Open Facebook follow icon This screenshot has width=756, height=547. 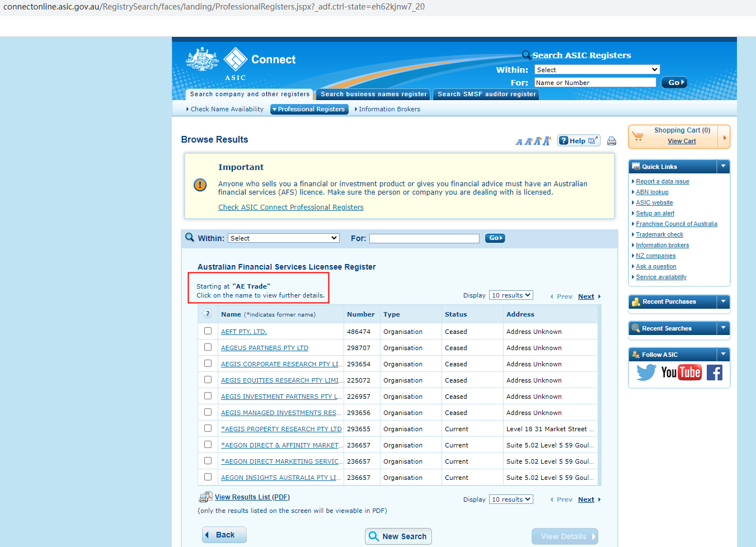tap(715, 372)
